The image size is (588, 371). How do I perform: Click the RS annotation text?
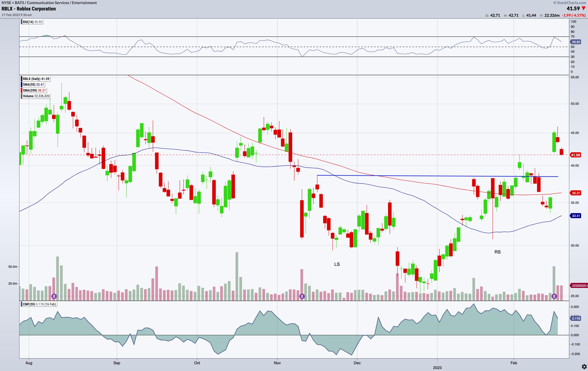(x=497, y=252)
